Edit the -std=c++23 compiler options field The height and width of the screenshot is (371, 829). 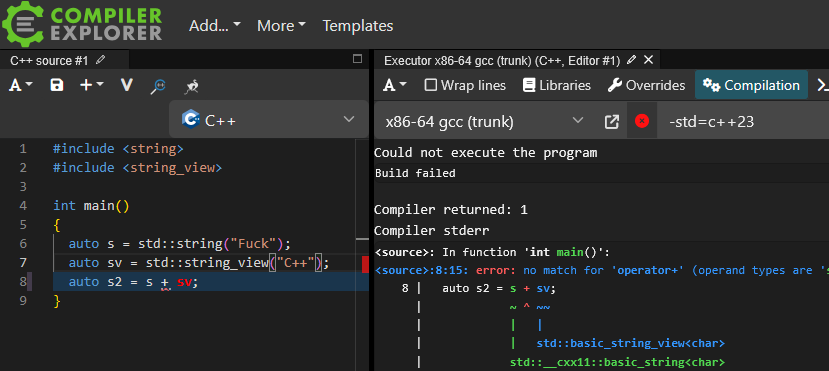743,122
